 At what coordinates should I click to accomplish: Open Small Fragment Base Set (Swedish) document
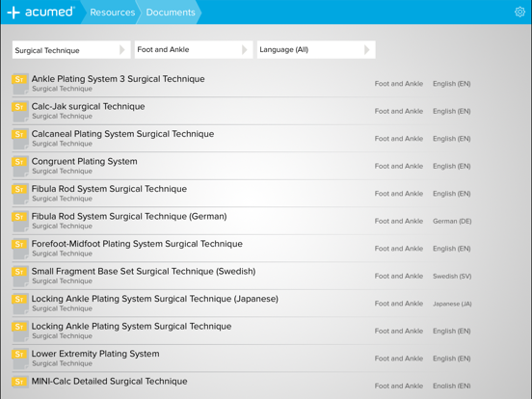[144, 271]
